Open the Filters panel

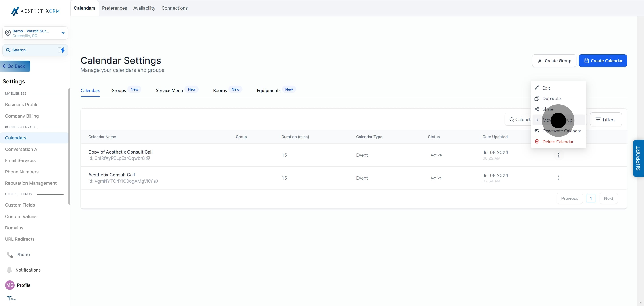(606, 120)
